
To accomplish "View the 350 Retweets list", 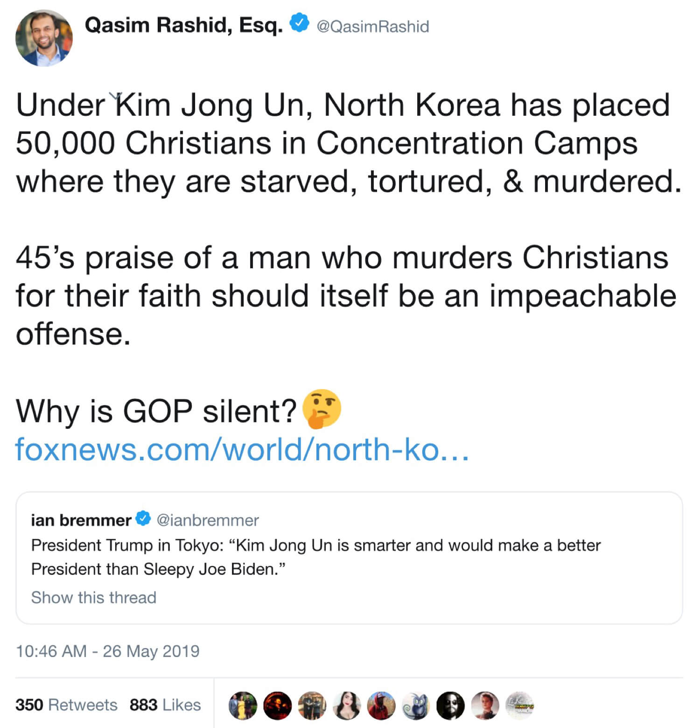I will pyautogui.click(x=66, y=704).
